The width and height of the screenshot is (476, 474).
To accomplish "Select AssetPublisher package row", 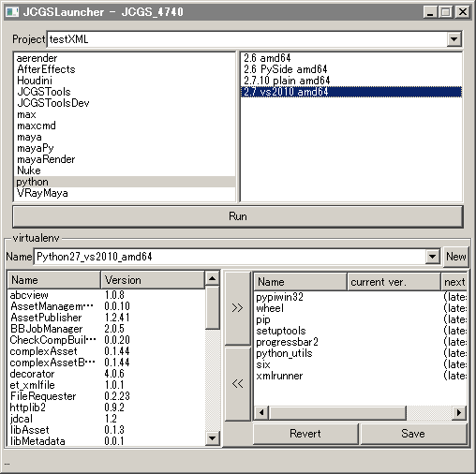I will point(106,318).
